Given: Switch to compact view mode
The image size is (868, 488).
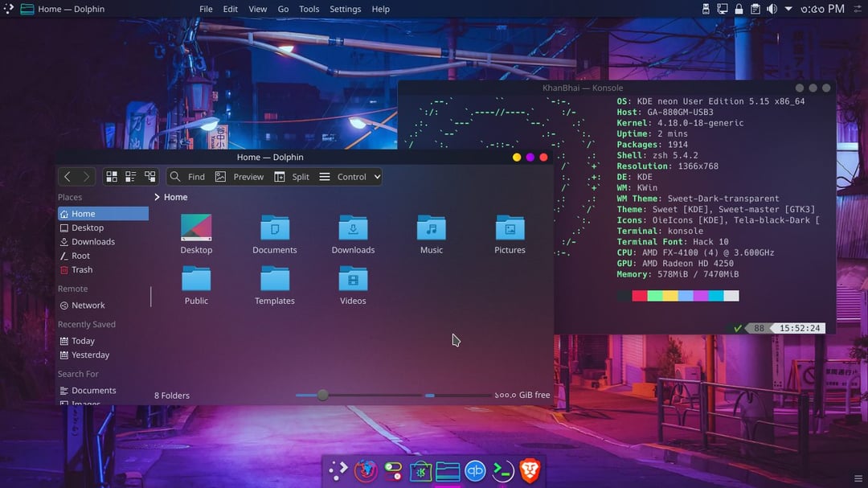Looking at the screenshot, I should click(x=130, y=176).
